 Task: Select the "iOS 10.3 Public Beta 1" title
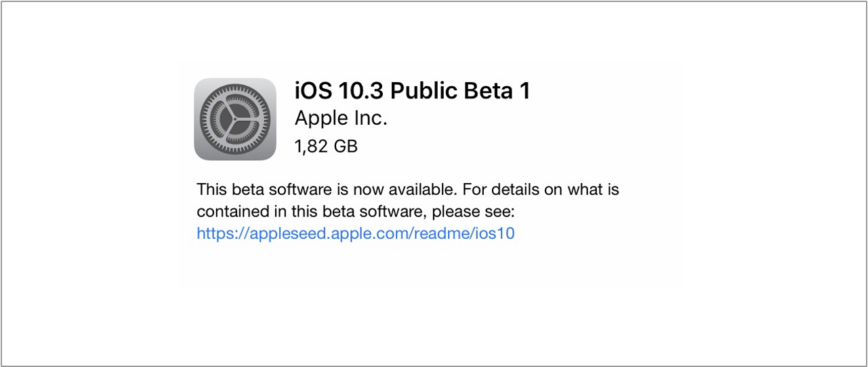[412, 91]
